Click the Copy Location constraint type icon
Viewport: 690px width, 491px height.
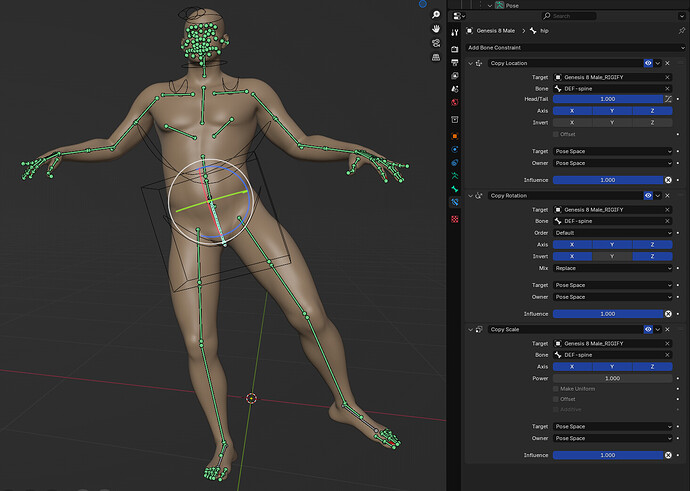point(479,63)
